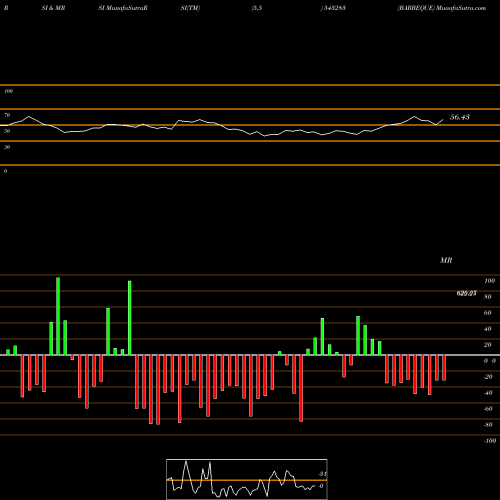The height and width of the screenshot is (500, 500).
Task: Click the (BARBEQUE) MunafaSutra.com header text
Action: tap(441, 8)
